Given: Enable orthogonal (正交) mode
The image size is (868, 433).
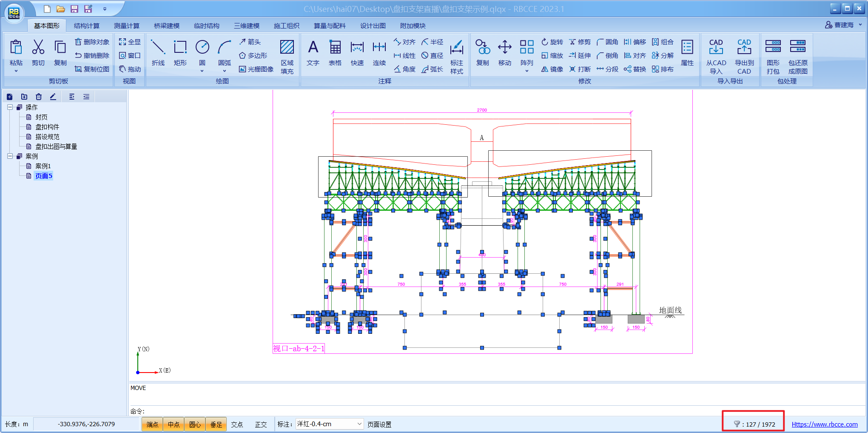Looking at the screenshot, I should click(x=261, y=424).
